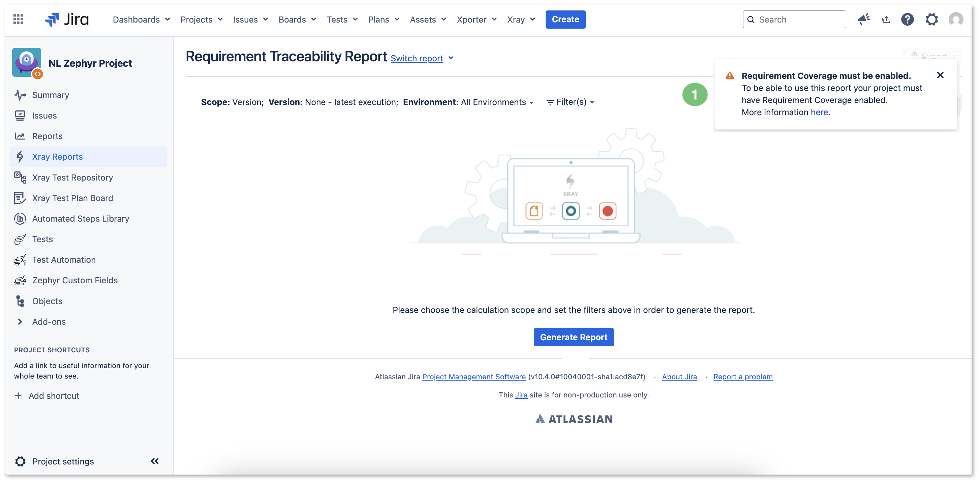The height and width of the screenshot is (483, 980).
Task: Click the Project settings gear icon
Action: coord(20,461)
